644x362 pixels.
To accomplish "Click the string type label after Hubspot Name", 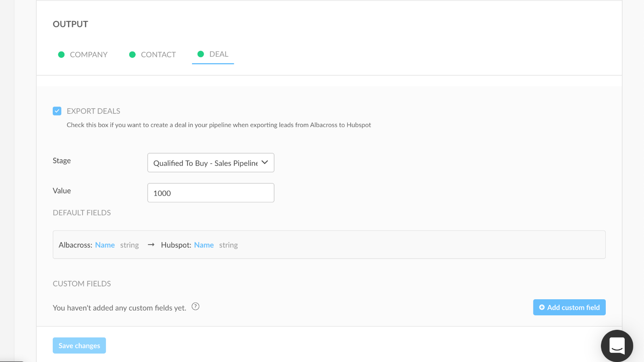I will [x=228, y=245].
